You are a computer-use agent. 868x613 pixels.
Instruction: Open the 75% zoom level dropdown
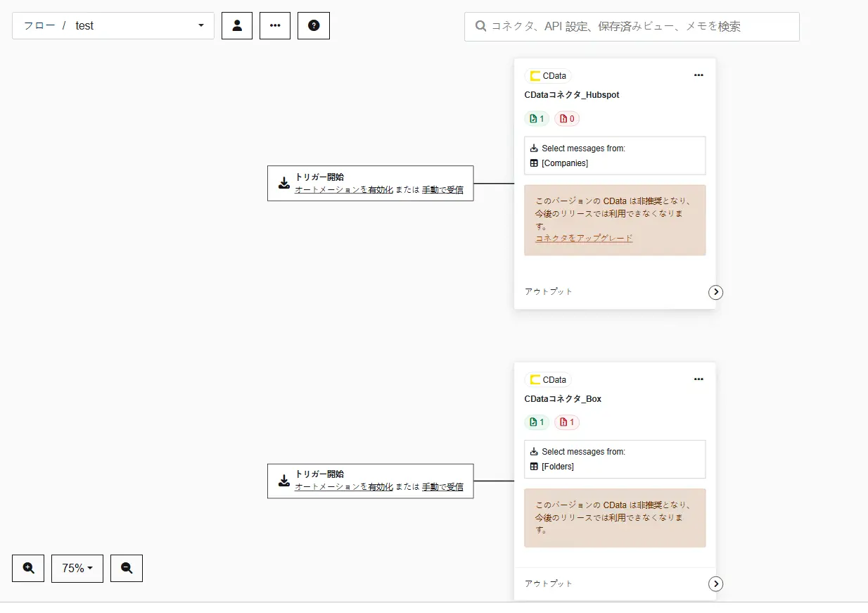(x=77, y=569)
